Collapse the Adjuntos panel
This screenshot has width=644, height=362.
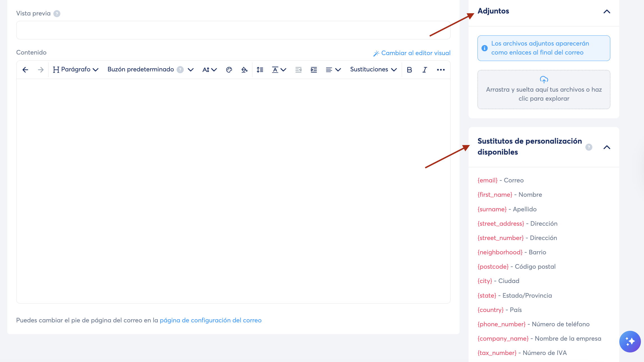(607, 12)
